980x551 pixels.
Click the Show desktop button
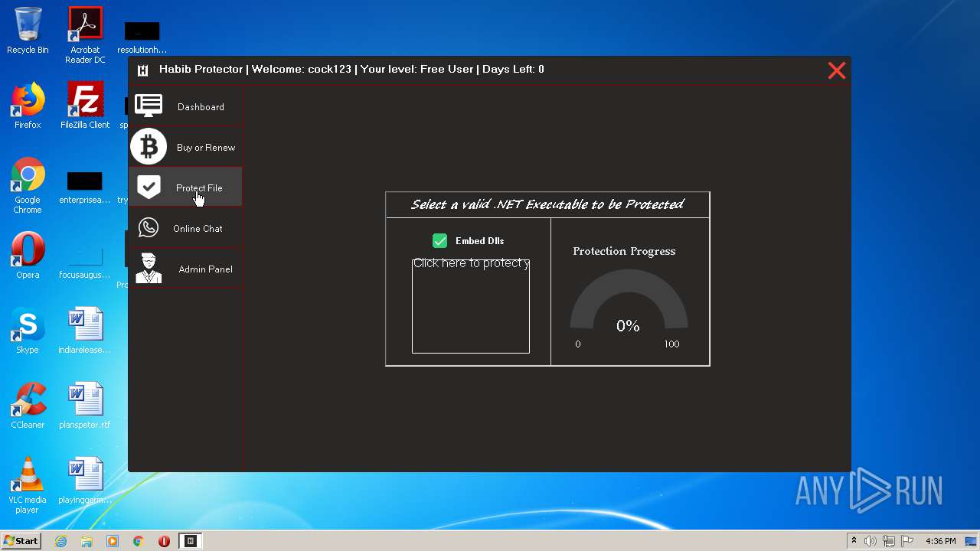pos(972,541)
